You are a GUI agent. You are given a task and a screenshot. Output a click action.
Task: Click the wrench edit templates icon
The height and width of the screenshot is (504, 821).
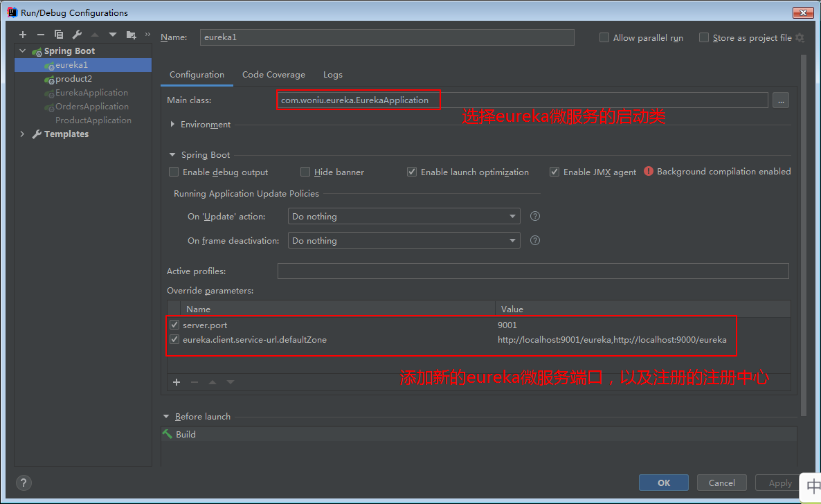(x=77, y=35)
